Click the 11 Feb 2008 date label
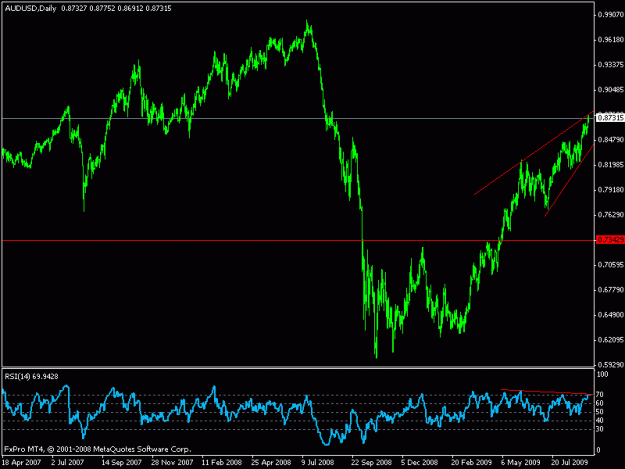The width and height of the screenshot is (625, 469). click(x=222, y=463)
